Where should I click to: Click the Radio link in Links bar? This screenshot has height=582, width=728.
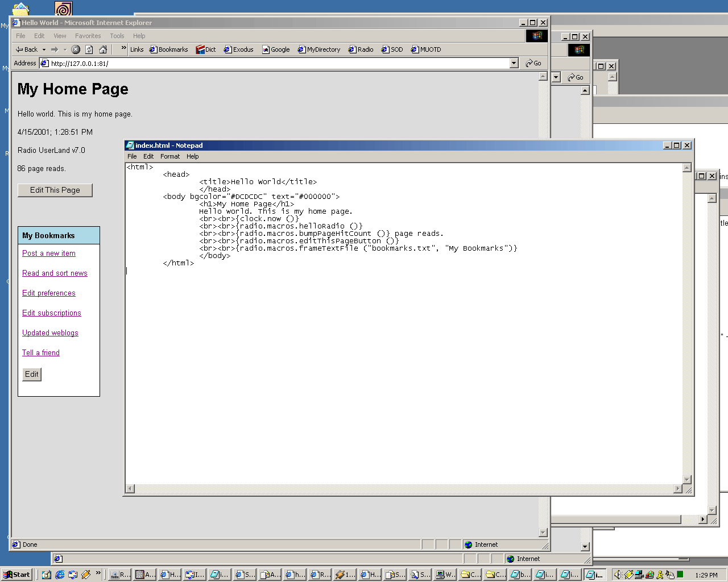click(361, 49)
